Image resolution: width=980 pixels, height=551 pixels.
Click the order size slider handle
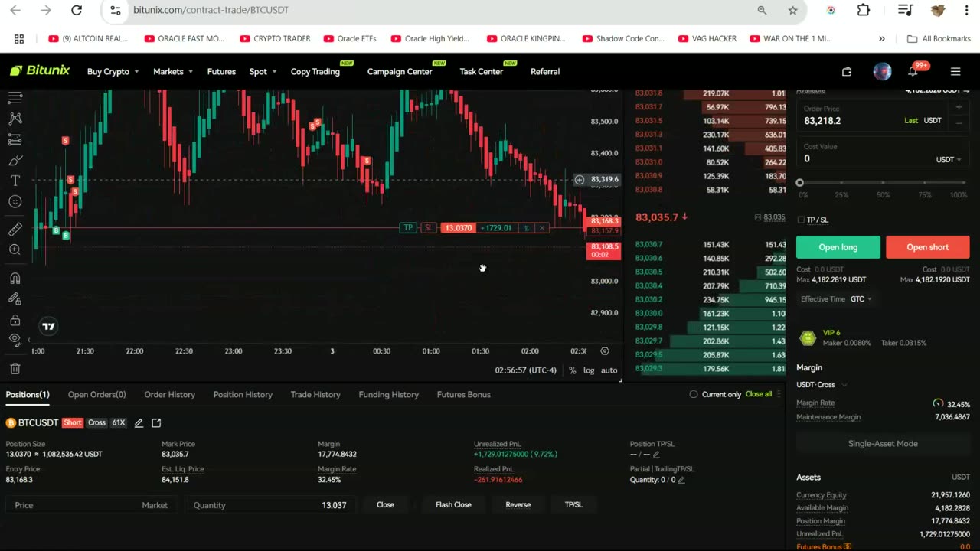tap(800, 183)
